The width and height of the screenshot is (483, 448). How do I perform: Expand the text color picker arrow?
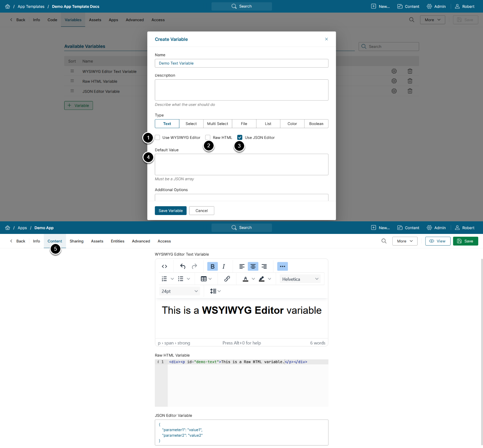253,279
